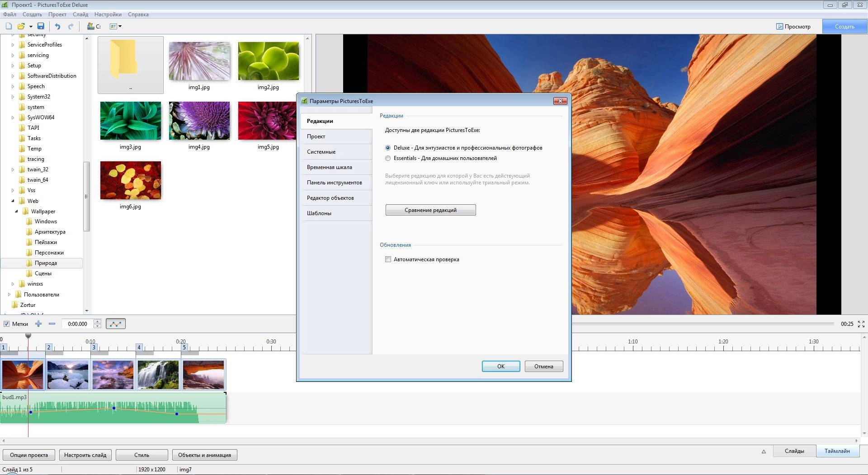Select the TAPI folder in tree

tap(33, 128)
